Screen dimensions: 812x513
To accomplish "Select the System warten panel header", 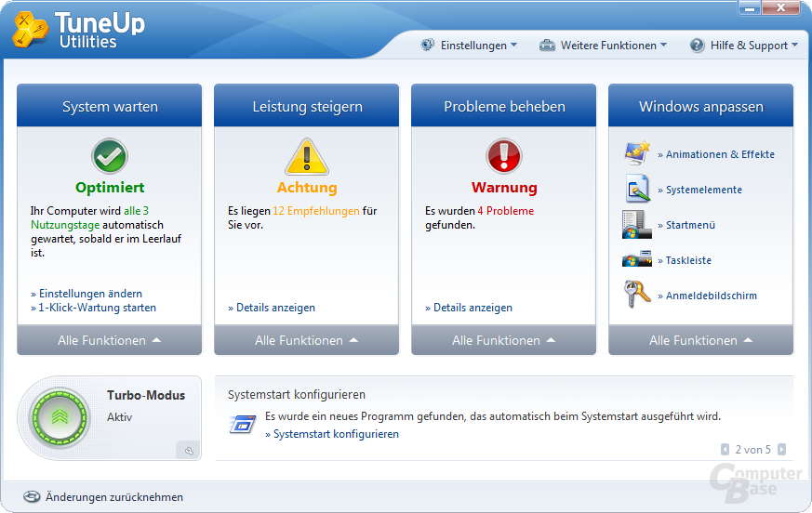I will 109,106.
